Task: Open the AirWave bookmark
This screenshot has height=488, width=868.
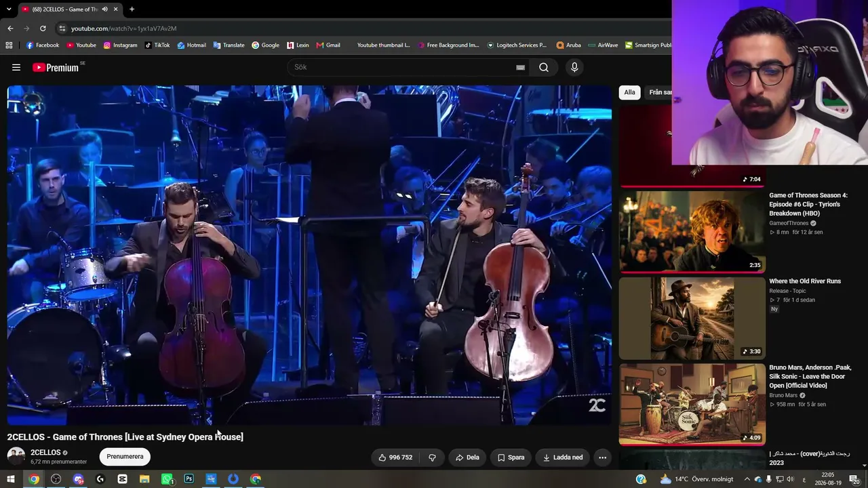Action: (603, 45)
